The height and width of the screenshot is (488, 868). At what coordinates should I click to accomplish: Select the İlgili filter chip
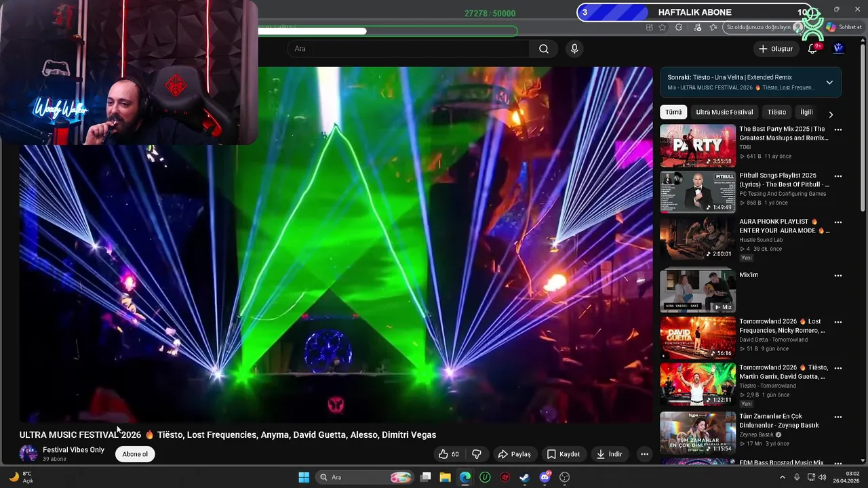pos(806,113)
